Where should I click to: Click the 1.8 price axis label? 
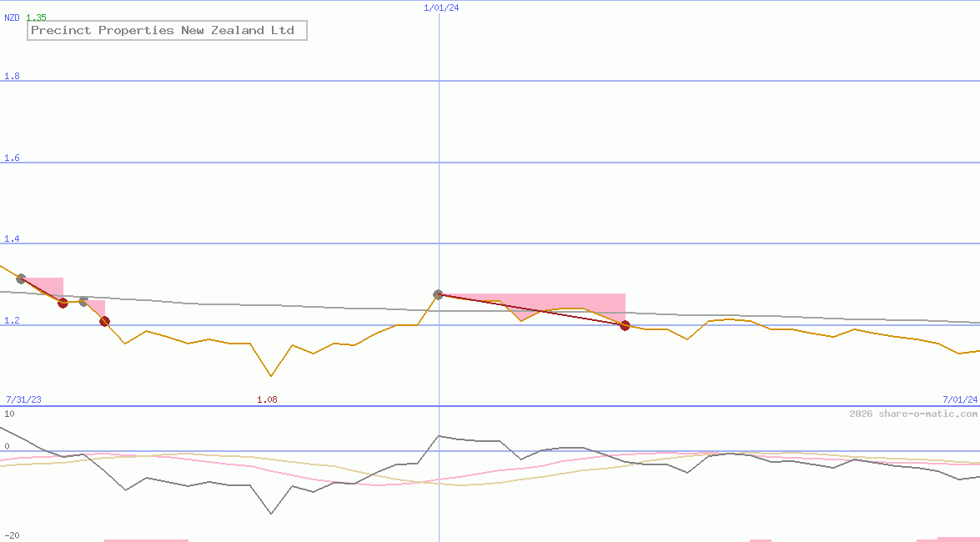tap(12, 76)
